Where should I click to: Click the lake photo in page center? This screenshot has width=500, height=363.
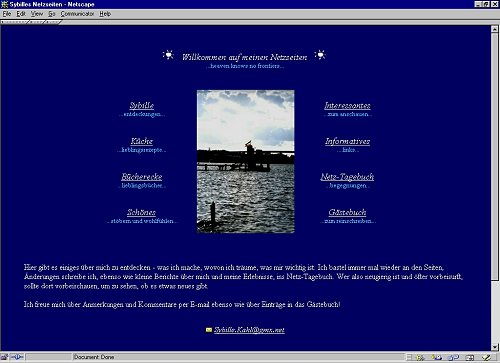pyautogui.click(x=246, y=162)
